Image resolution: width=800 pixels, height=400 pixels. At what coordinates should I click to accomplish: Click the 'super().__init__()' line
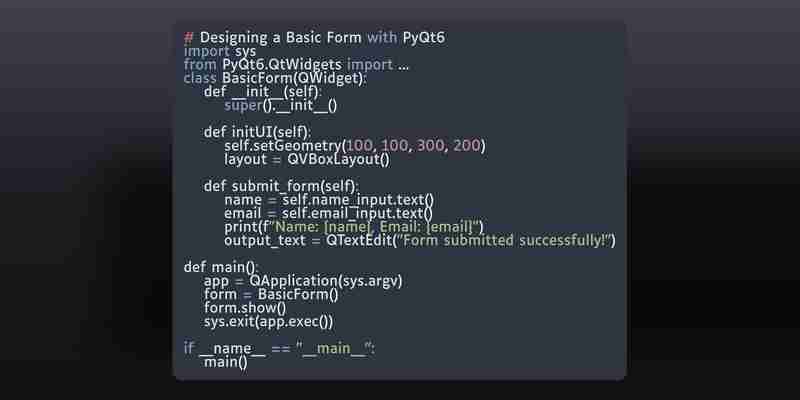[281, 106]
